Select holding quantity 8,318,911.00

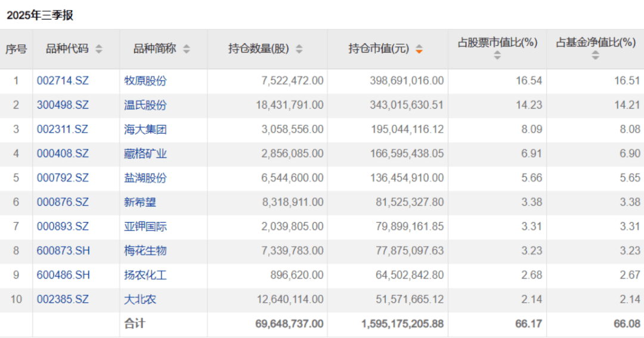click(292, 202)
